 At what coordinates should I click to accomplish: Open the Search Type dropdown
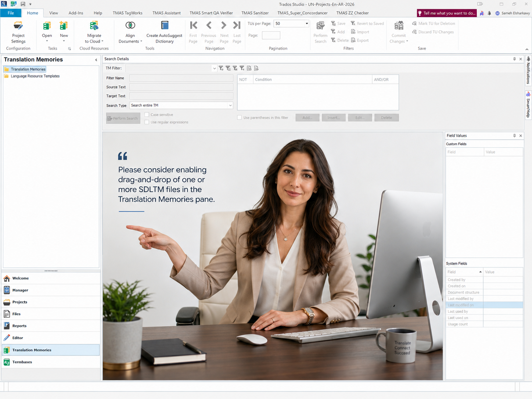point(230,105)
